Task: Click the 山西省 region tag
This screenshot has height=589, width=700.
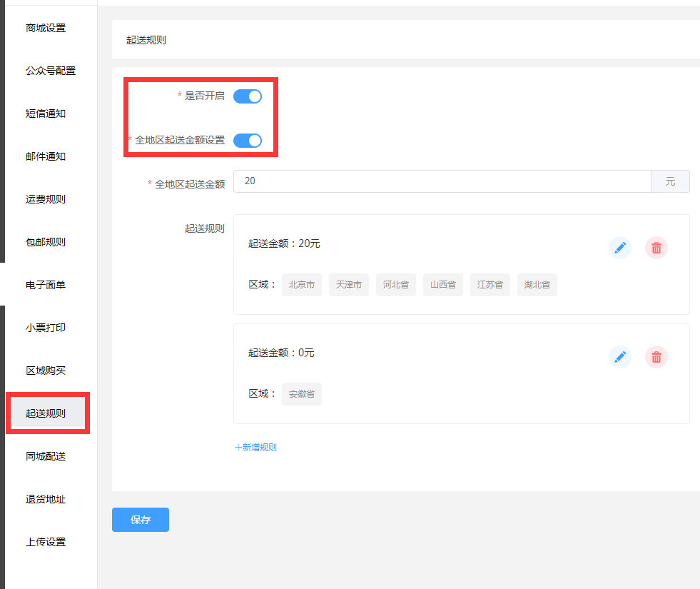Action: [x=443, y=284]
